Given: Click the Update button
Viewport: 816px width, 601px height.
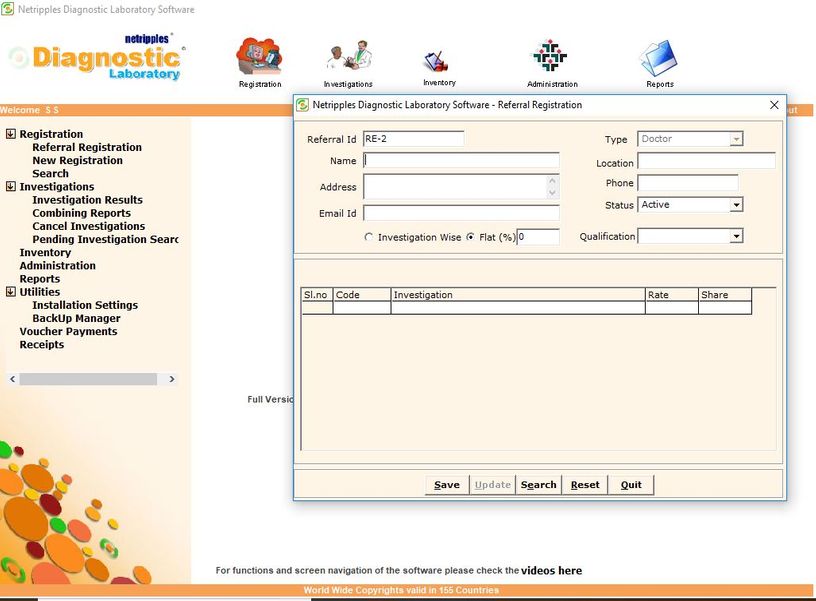Looking at the screenshot, I should pyautogui.click(x=492, y=485).
